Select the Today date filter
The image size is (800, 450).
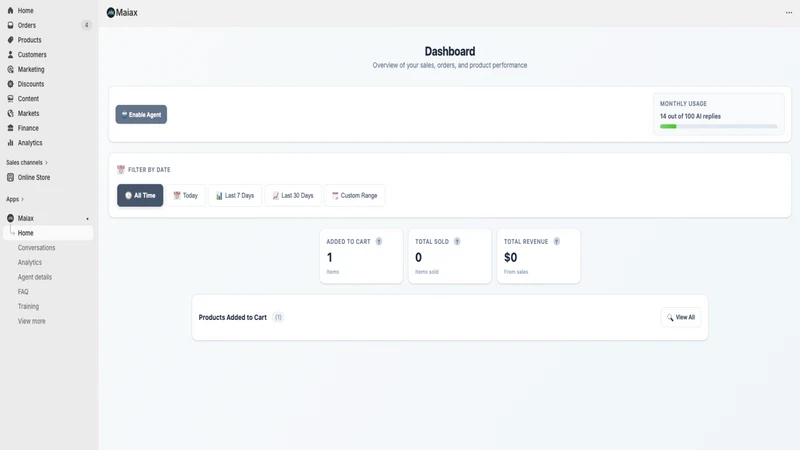[x=186, y=195]
